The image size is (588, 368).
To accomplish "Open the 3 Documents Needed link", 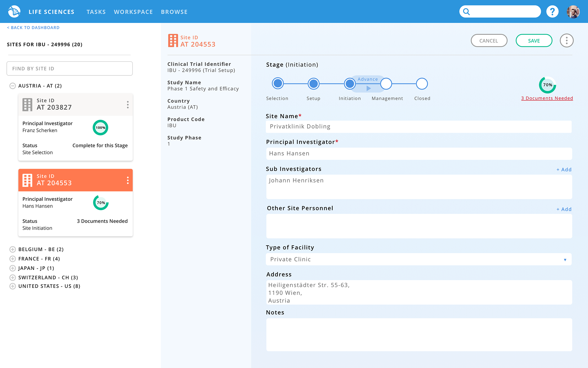I will tap(547, 98).
